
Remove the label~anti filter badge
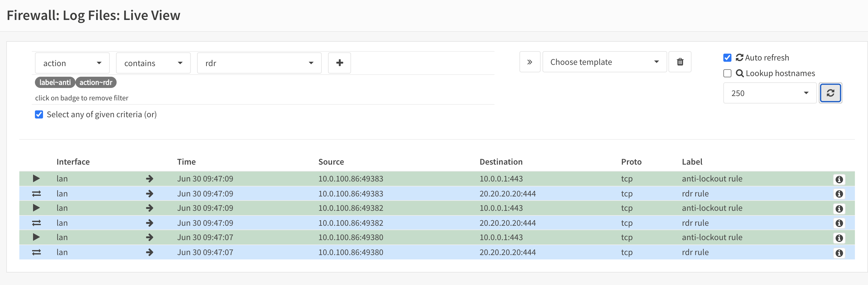[55, 82]
